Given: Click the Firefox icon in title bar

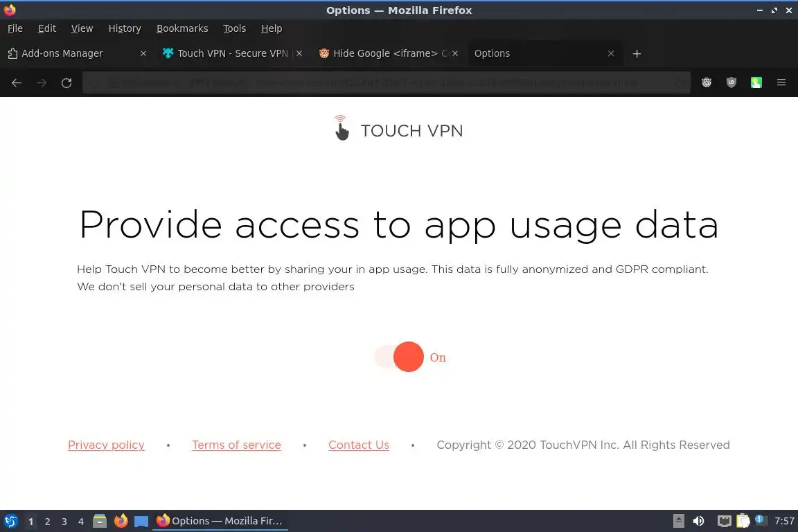Looking at the screenshot, I should pos(10,10).
